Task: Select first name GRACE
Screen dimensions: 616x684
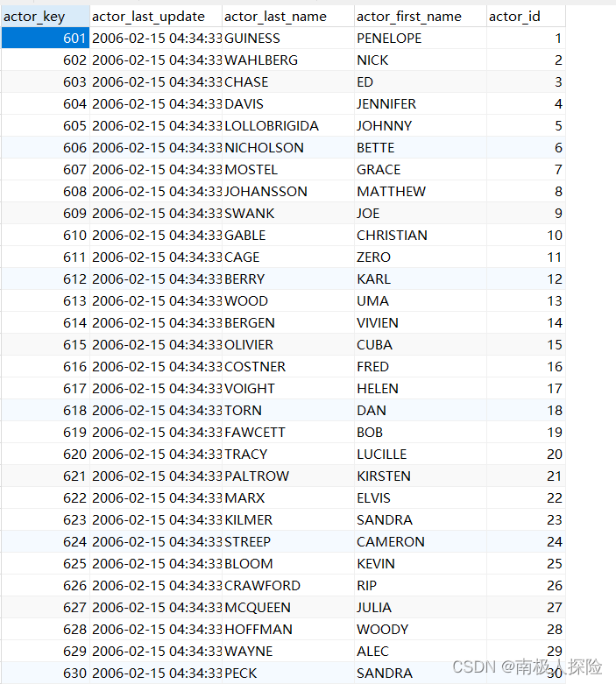Action: (379, 169)
